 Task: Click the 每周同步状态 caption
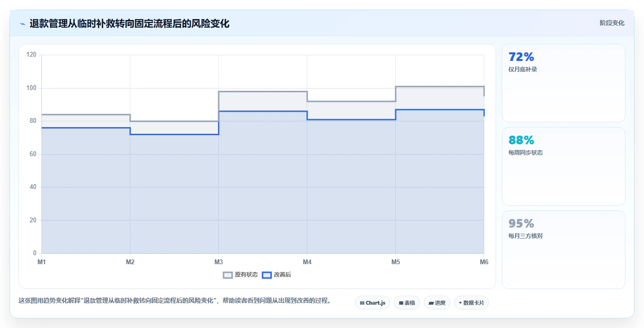point(526,153)
